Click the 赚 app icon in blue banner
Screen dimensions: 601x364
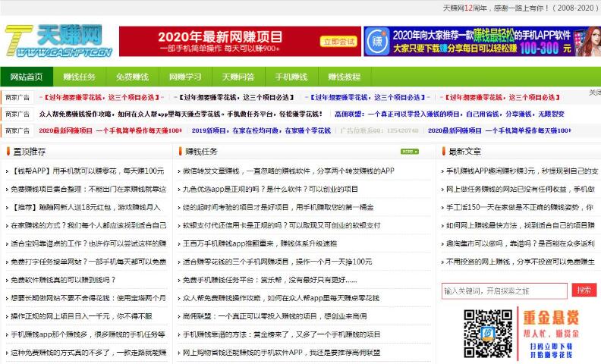[x=377, y=42]
